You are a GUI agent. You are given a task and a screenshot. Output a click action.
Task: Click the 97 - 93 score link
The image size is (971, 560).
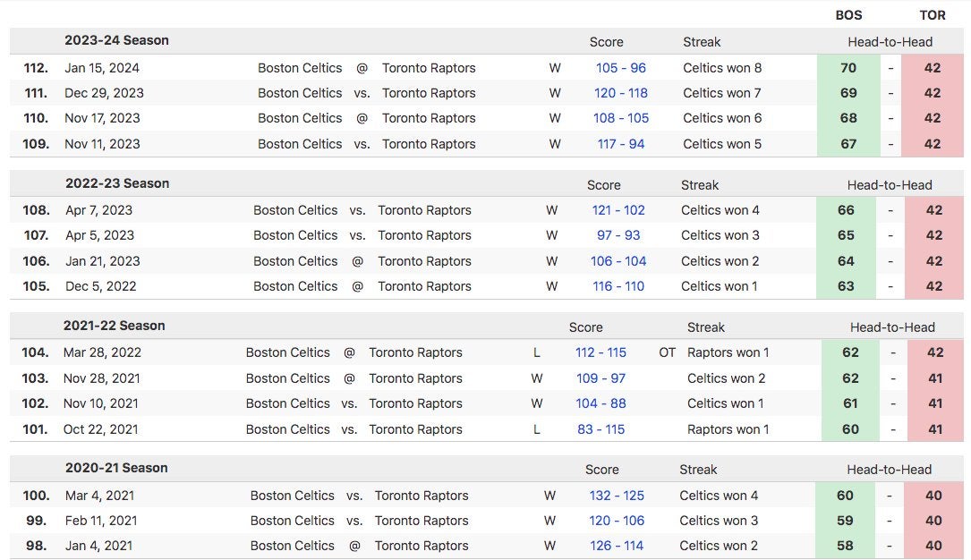[x=618, y=235]
